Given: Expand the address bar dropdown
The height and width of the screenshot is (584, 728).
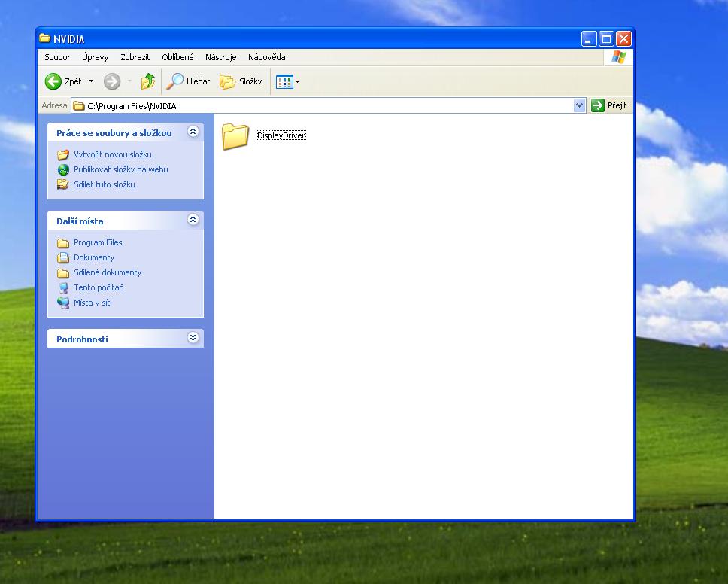Looking at the screenshot, I should (x=579, y=105).
